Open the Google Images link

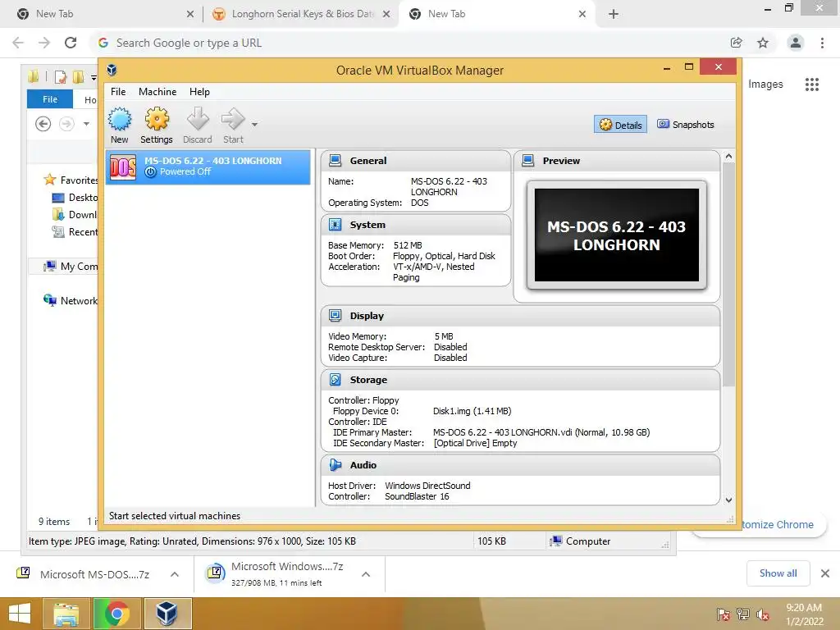point(765,84)
